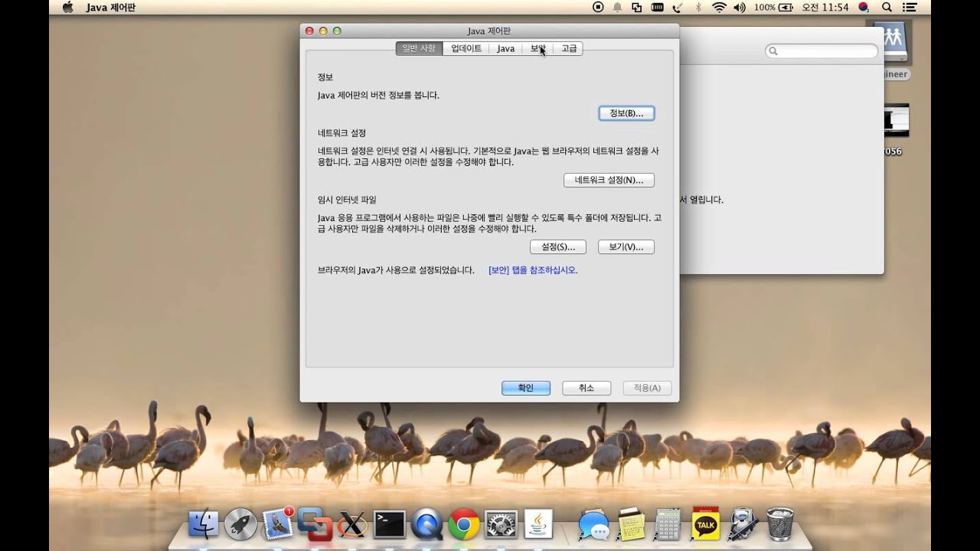The width and height of the screenshot is (980, 551).
Task: Launch Terminal from the dock
Action: 390,524
